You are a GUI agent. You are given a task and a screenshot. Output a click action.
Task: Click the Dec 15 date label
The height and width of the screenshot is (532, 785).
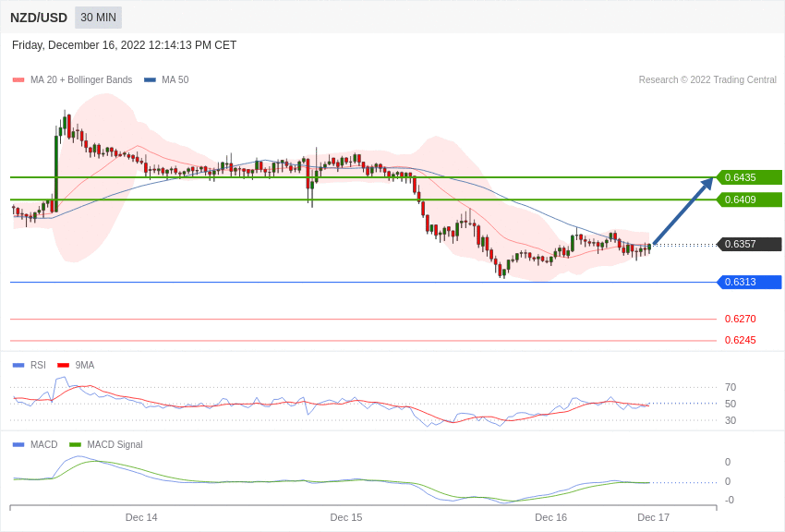click(x=346, y=517)
